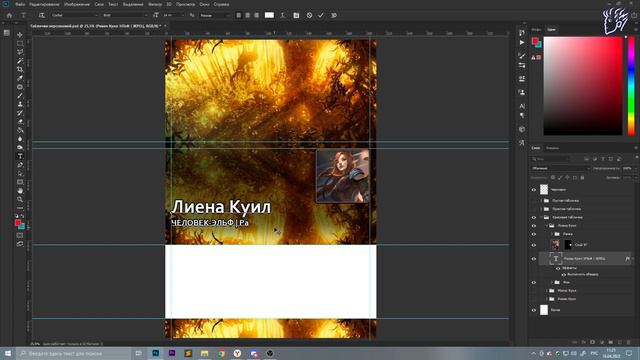Open the Изображение menu
Image resolution: width=640 pixels, height=360 pixels.
click(x=77, y=4)
